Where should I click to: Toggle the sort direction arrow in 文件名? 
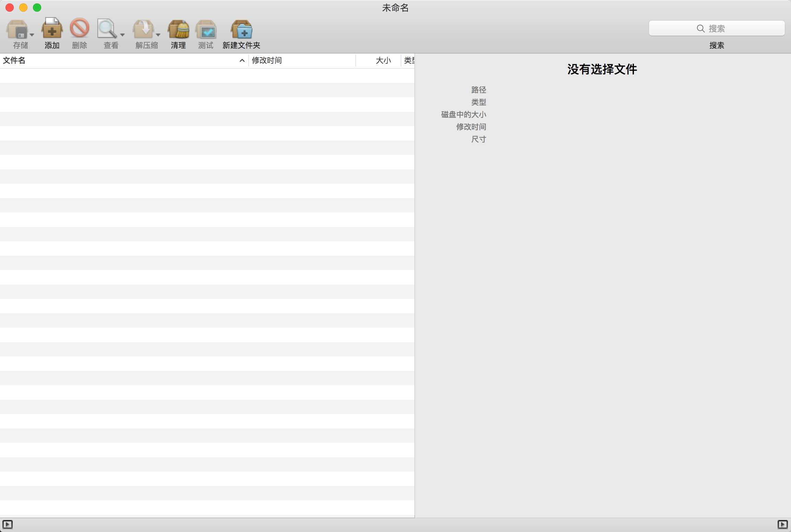(x=242, y=61)
